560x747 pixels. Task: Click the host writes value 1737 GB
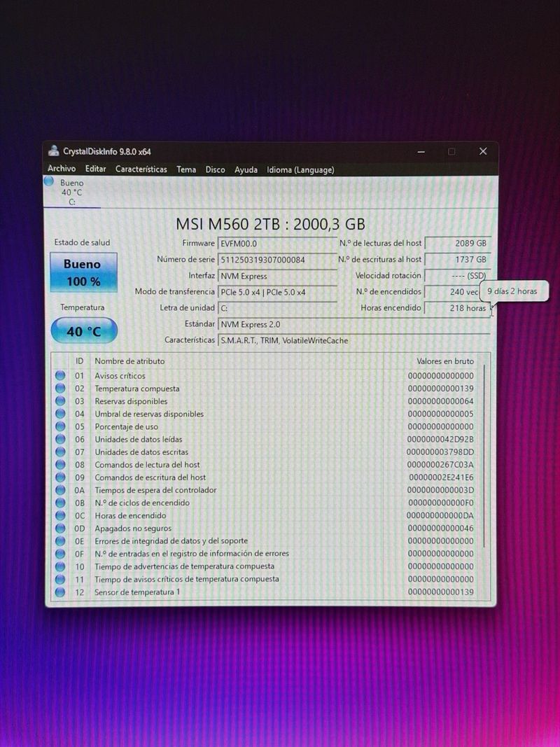pyautogui.click(x=458, y=259)
